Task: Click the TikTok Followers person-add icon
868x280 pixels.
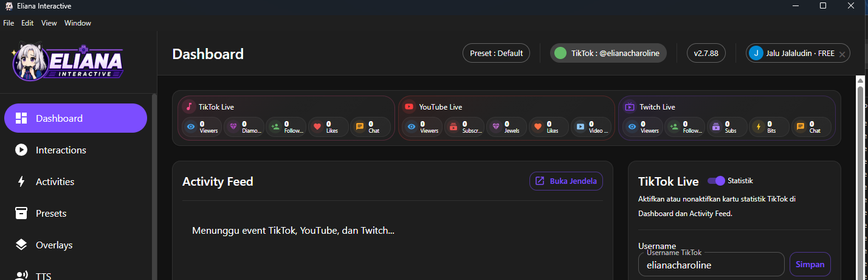Action: click(x=275, y=127)
